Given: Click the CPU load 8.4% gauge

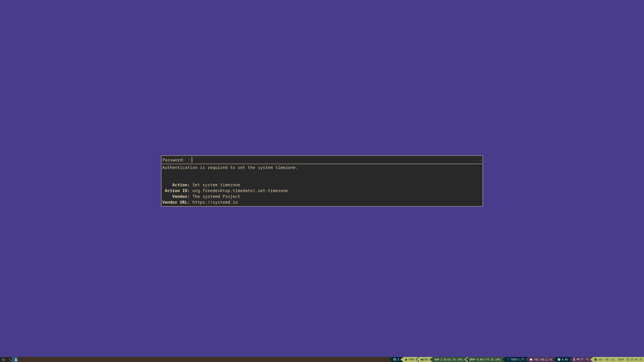Looking at the screenshot, I should point(563,359).
